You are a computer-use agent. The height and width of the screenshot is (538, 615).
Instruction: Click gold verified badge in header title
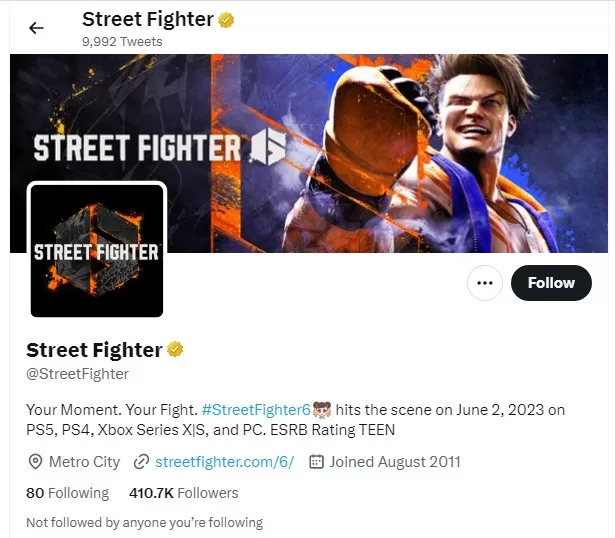(226, 20)
